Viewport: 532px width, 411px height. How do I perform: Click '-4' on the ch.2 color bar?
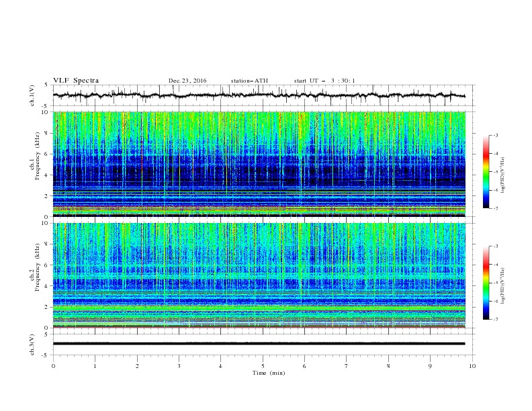point(495,265)
